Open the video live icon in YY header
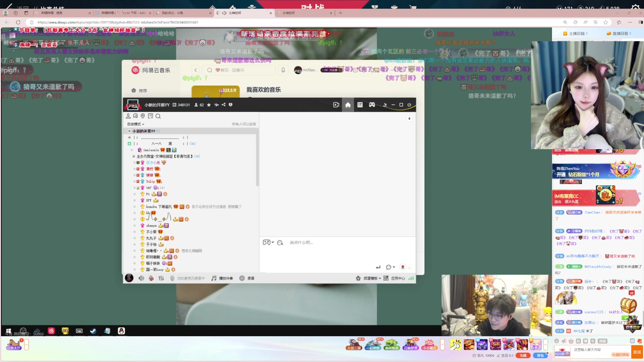Viewport: 644px width, 362px height. point(336,105)
